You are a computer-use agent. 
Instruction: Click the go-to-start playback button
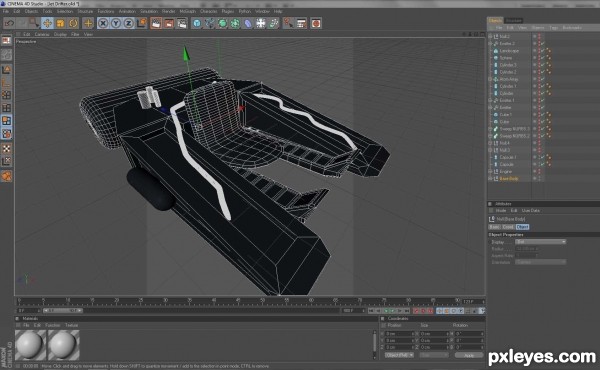click(x=371, y=311)
